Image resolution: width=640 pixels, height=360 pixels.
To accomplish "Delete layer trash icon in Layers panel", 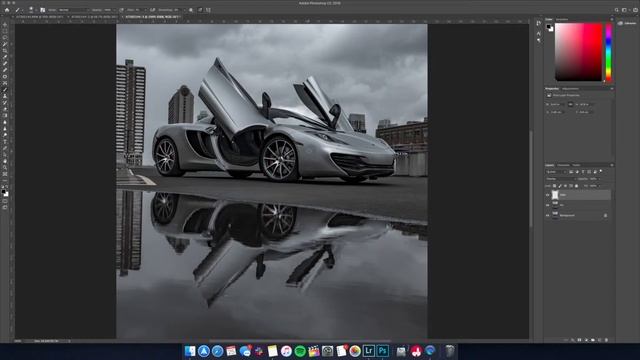I will [606, 340].
